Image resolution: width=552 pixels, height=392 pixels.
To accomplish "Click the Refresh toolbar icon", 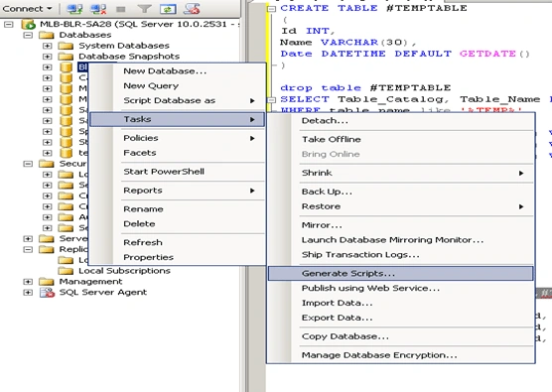I will [x=168, y=9].
